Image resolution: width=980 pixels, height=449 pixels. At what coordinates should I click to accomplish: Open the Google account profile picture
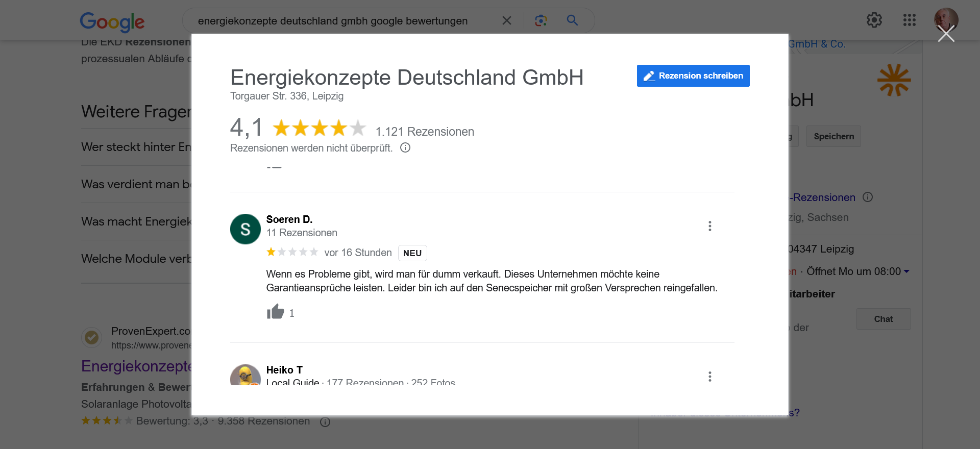(945, 19)
